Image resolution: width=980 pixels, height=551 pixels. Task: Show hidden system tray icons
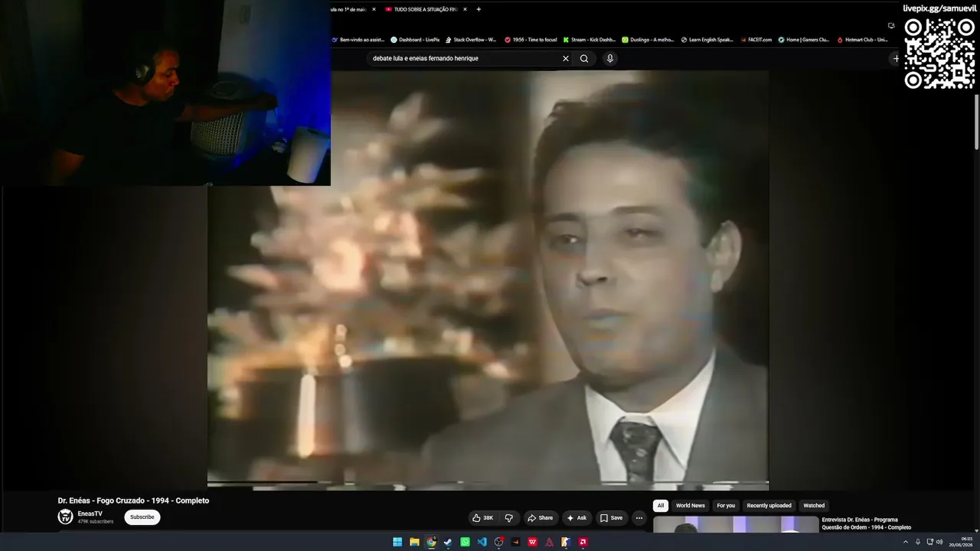[906, 542]
